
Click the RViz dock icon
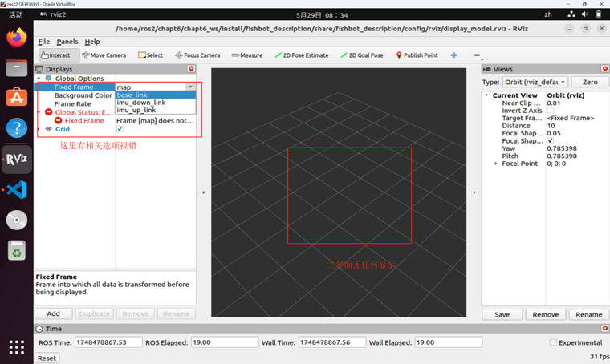(x=17, y=159)
